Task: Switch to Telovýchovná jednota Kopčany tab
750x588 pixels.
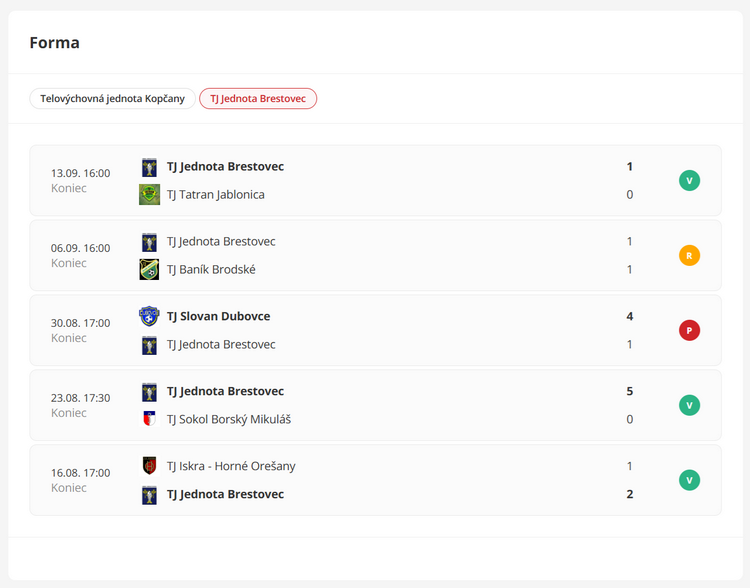Action: (x=112, y=99)
